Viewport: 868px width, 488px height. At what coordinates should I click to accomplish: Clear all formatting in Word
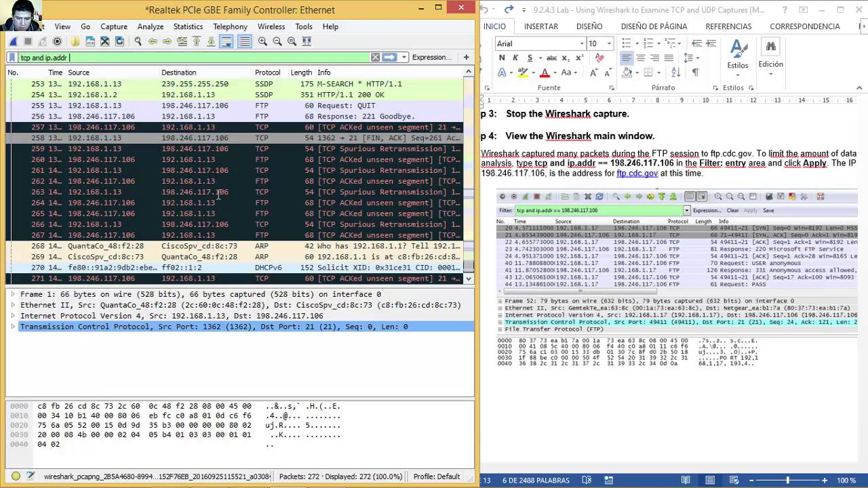(599, 58)
